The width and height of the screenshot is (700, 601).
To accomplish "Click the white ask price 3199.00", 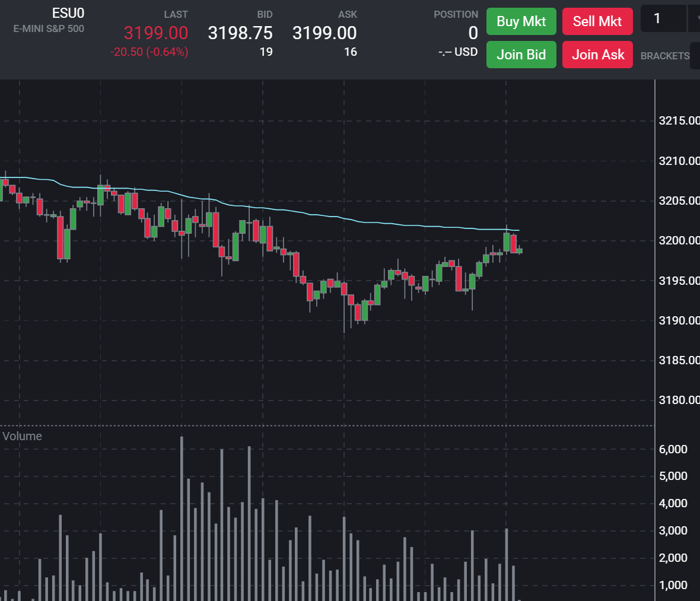I will point(324,33).
